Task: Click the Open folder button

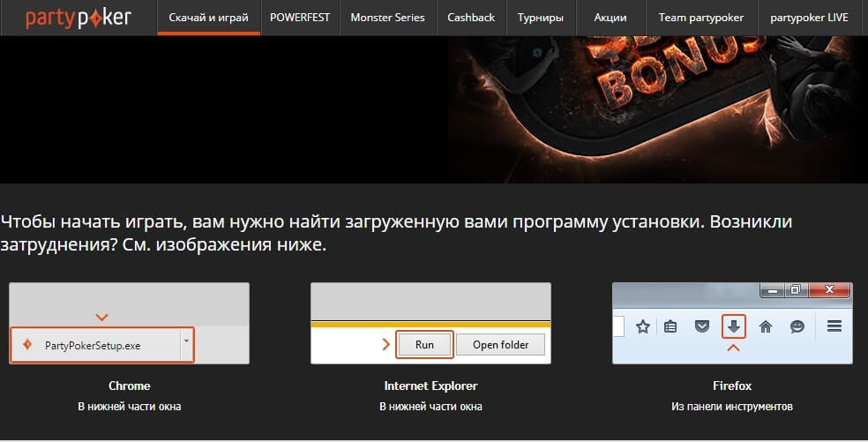Action: pyautogui.click(x=500, y=345)
